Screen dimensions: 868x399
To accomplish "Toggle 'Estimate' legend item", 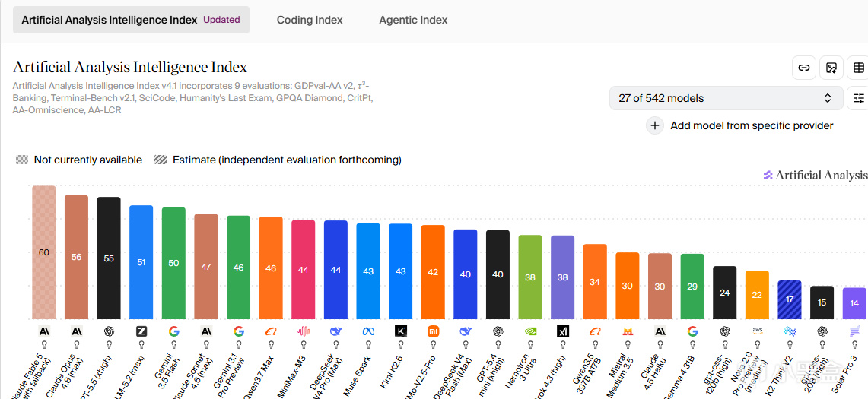I will [278, 160].
